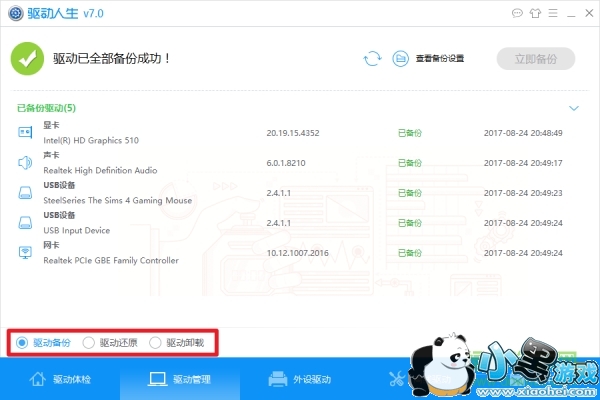Open the hamburger main menu icon
The width and height of the screenshot is (600, 400).
tap(553, 13)
